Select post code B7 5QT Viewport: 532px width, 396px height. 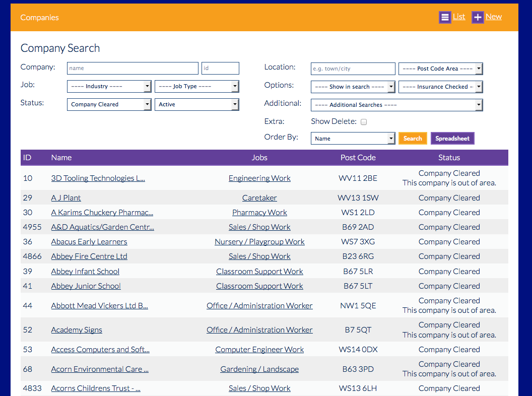358,330
